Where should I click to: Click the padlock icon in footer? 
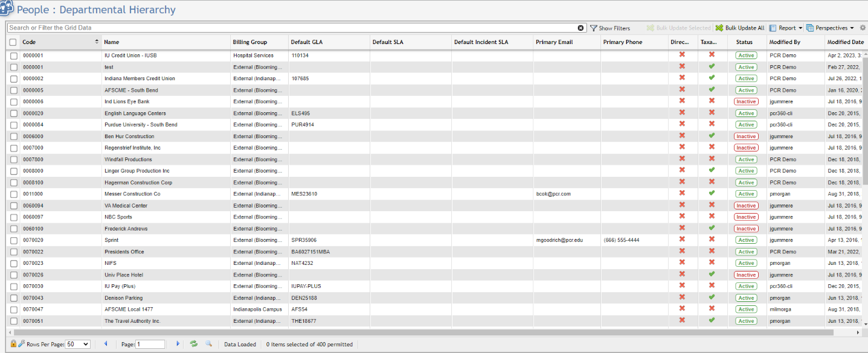[x=13, y=344]
